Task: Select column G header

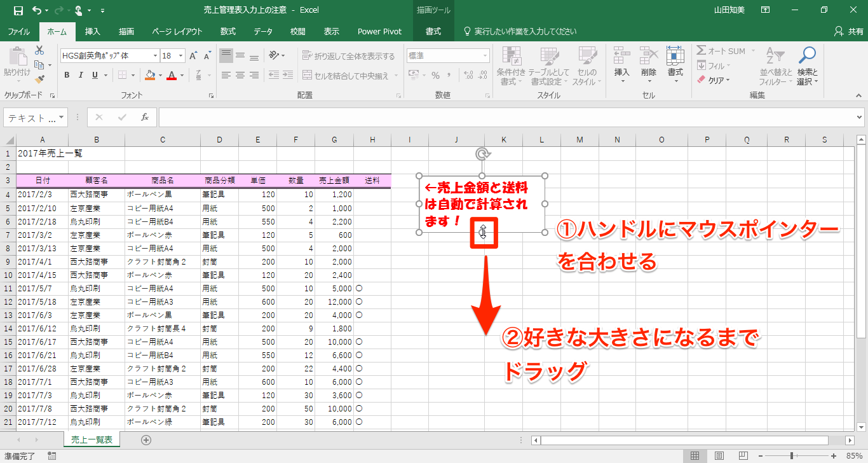Action: (334, 140)
